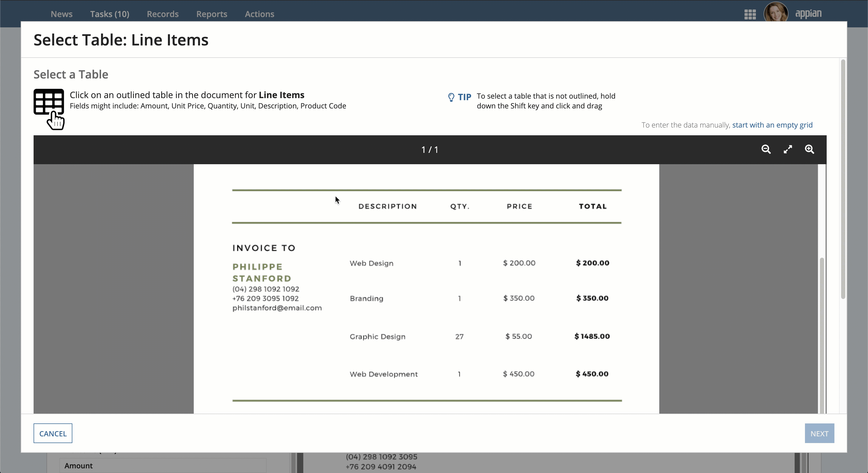The height and width of the screenshot is (473, 868).
Task: Open the Tasks (10) tab
Action: [110, 14]
